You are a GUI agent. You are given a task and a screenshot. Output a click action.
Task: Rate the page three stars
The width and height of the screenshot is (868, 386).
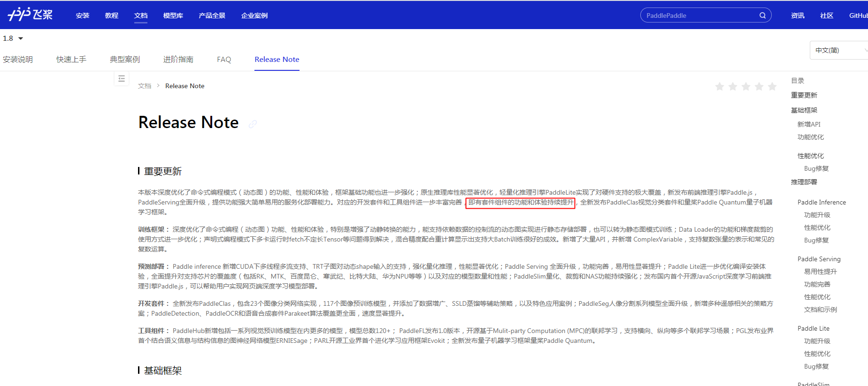point(745,86)
